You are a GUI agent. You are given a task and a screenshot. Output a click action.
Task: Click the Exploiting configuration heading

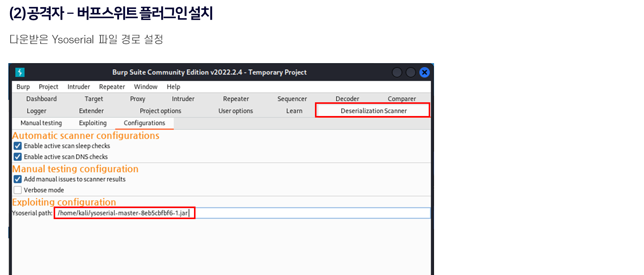coord(64,202)
